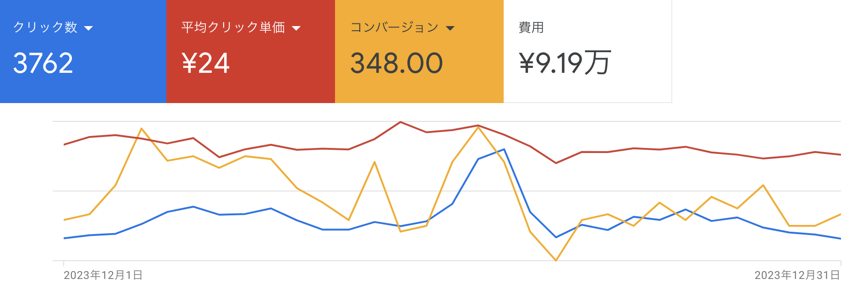
Task: Toggle the red card value ¥24
Action: pos(205,63)
